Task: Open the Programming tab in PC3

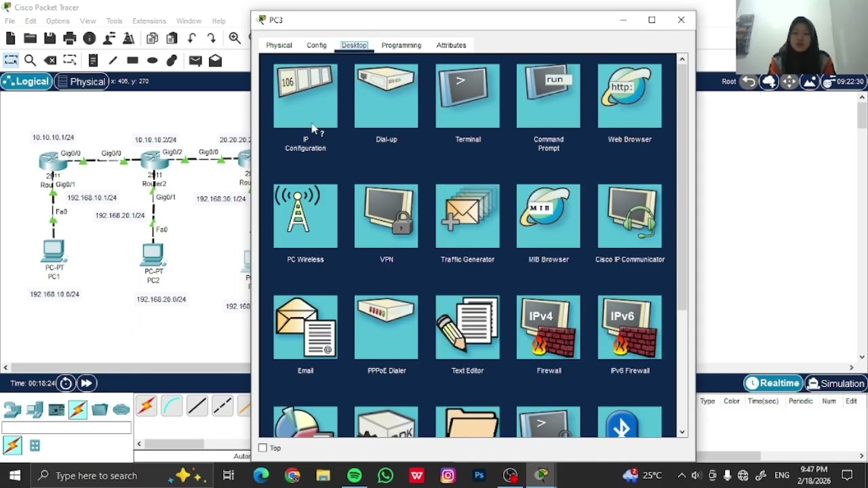Action: pos(401,45)
